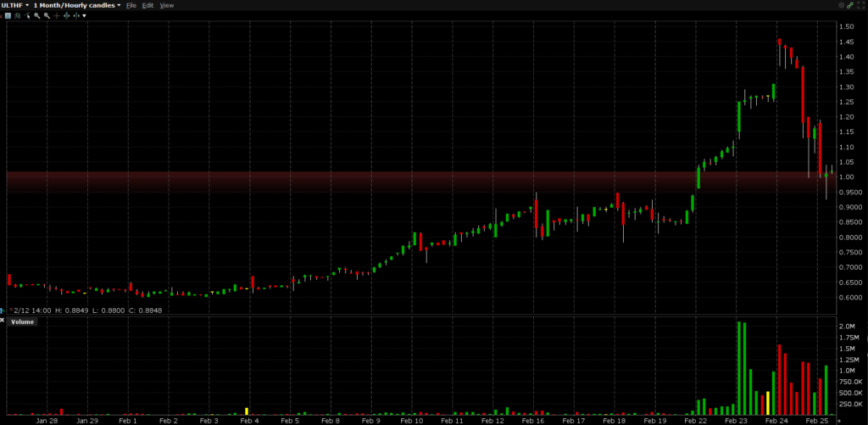The height and width of the screenshot is (425, 868).
Task: Close the Volume sub-panel with X
Action: tap(2, 321)
